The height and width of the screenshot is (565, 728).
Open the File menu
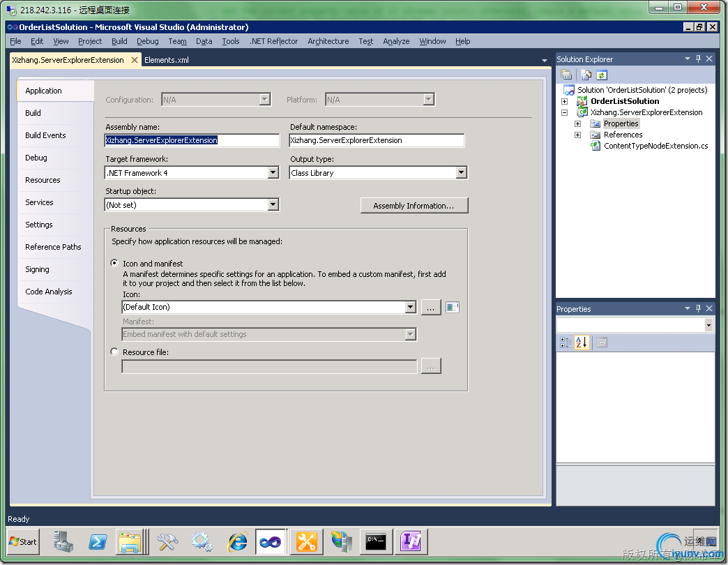15,41
